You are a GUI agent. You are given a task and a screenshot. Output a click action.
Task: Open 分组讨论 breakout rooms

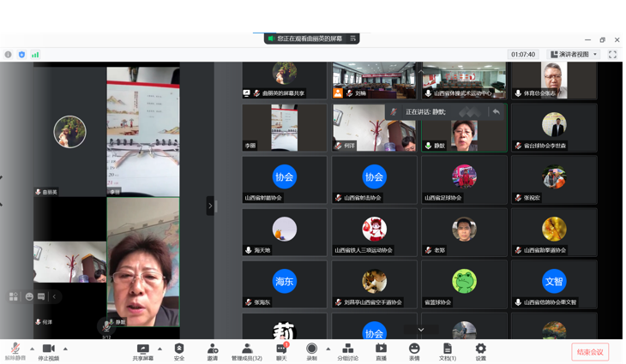click(x=347, y=351)
